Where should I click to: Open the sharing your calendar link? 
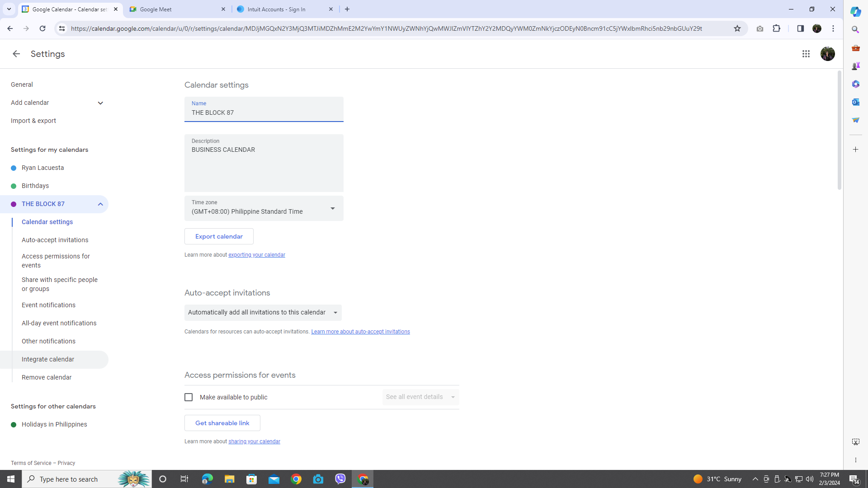click(x=254, y=441)
